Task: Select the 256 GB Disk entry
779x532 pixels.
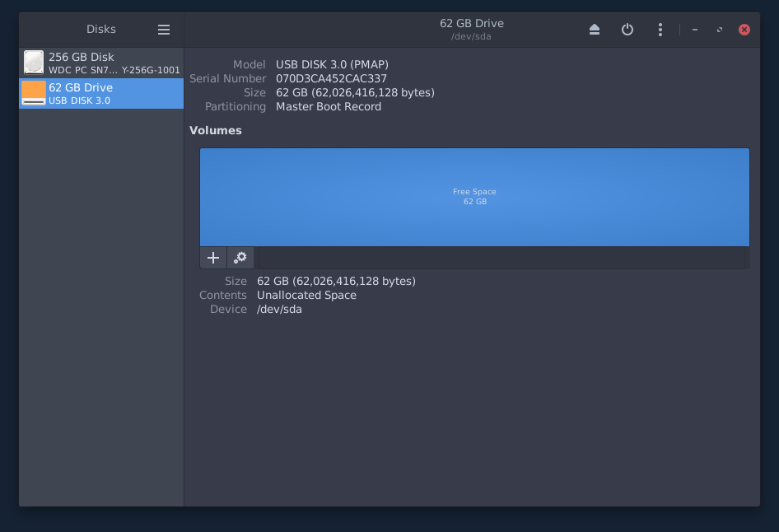Action: coord(101,63)
